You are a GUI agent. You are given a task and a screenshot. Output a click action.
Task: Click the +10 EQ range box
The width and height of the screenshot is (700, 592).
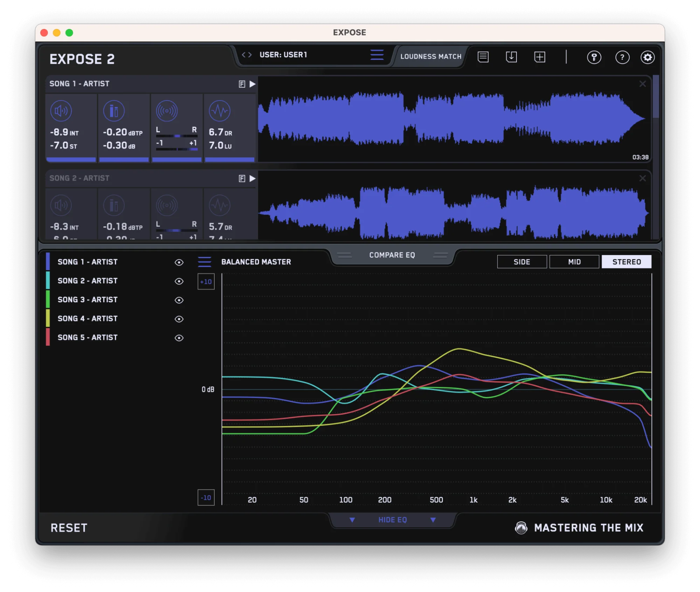(x=206, y=282)
